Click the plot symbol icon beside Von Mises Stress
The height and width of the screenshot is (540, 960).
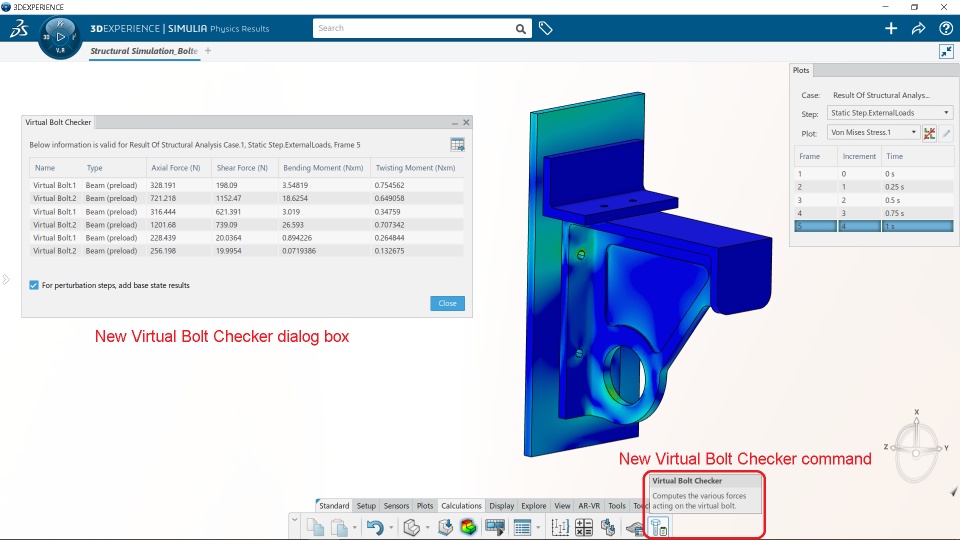(x=929, y=133)
